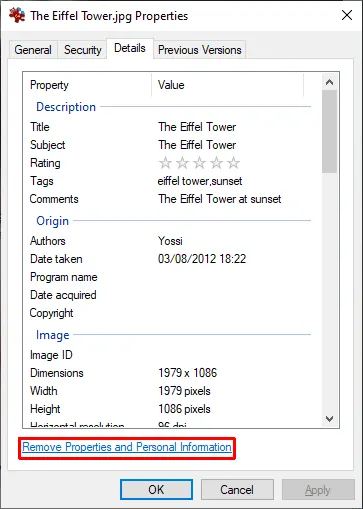The height and width of the screenshot is (509, 363).
Task: Click the vertical scrollbar thumb
Action: coord(329,131)
